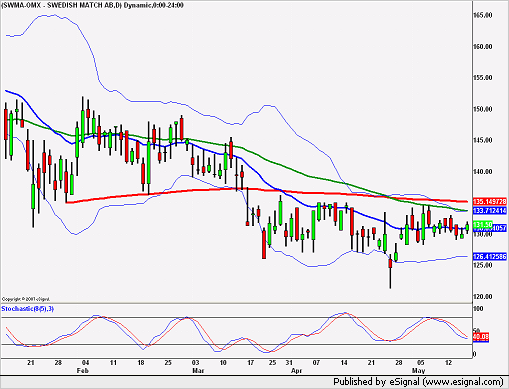
Task: Click the 145.00 price axis label
Action: (x=482, y=140)
